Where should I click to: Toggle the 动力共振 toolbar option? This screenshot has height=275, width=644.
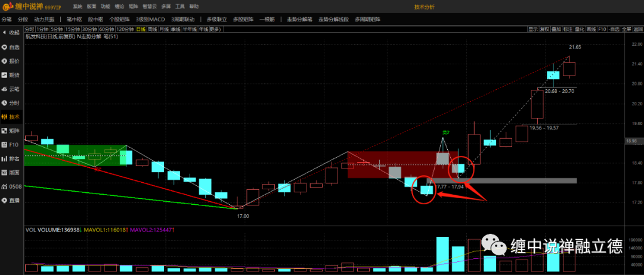[44, 19]
